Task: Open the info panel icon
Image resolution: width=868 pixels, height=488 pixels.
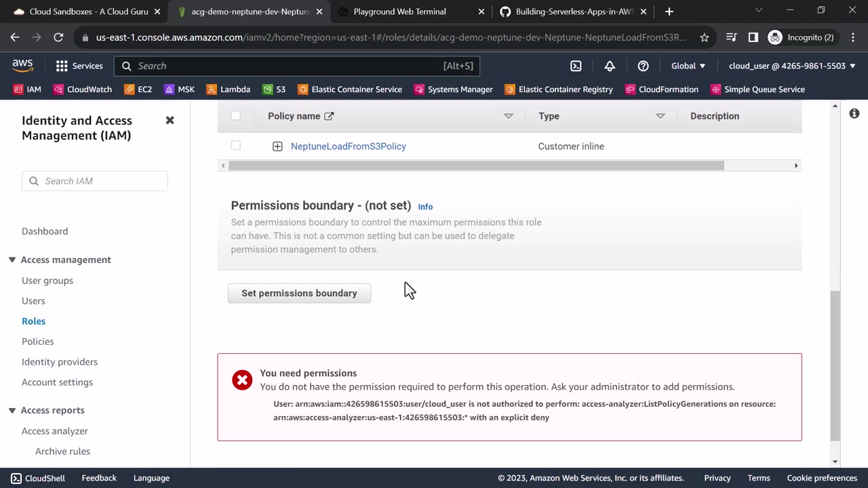Action: pyautogui.click(x=854, y=113)
